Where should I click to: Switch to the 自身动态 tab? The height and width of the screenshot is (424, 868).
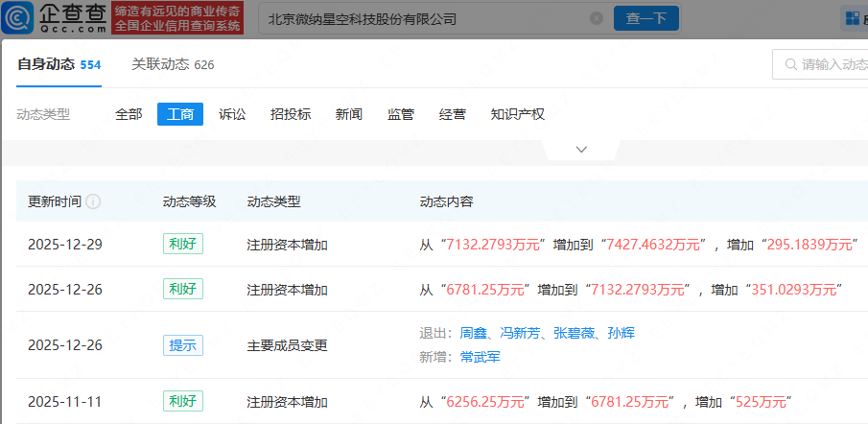[x=46, y=64]
